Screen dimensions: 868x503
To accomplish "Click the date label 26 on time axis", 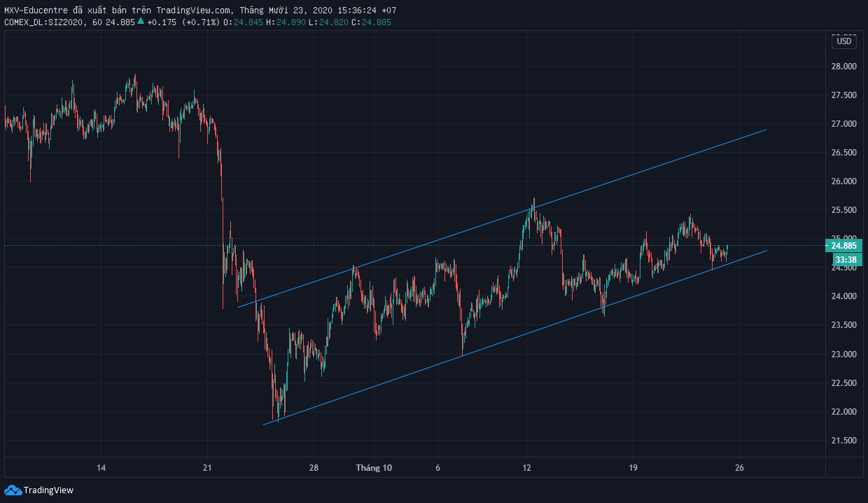I will [x=739, y=468].
